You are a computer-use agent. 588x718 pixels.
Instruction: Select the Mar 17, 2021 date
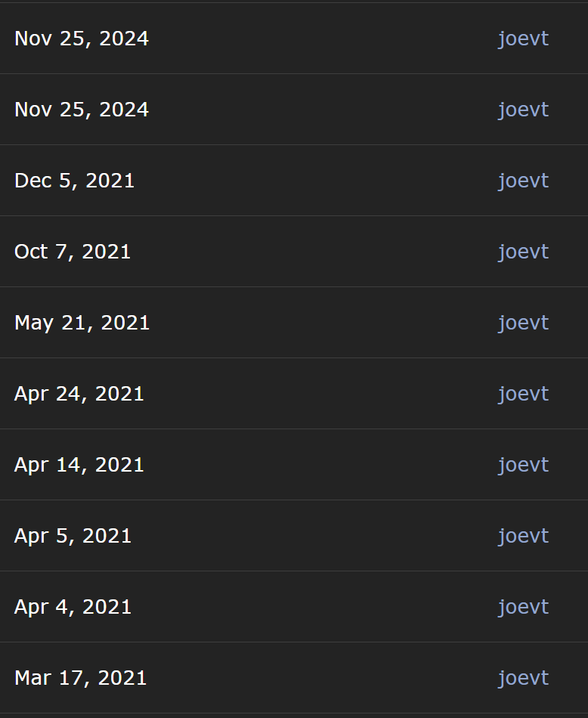tap(81, 678)
